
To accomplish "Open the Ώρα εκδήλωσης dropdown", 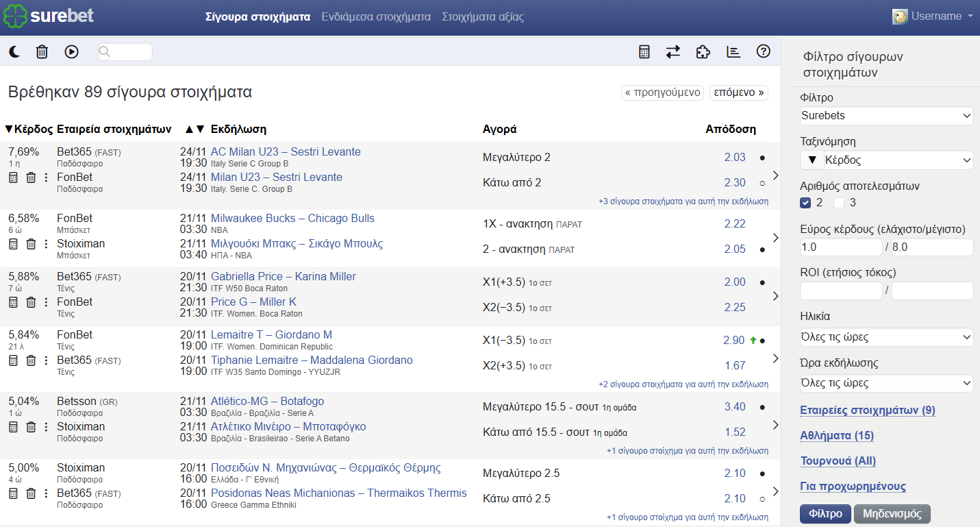I will point(887,383).
